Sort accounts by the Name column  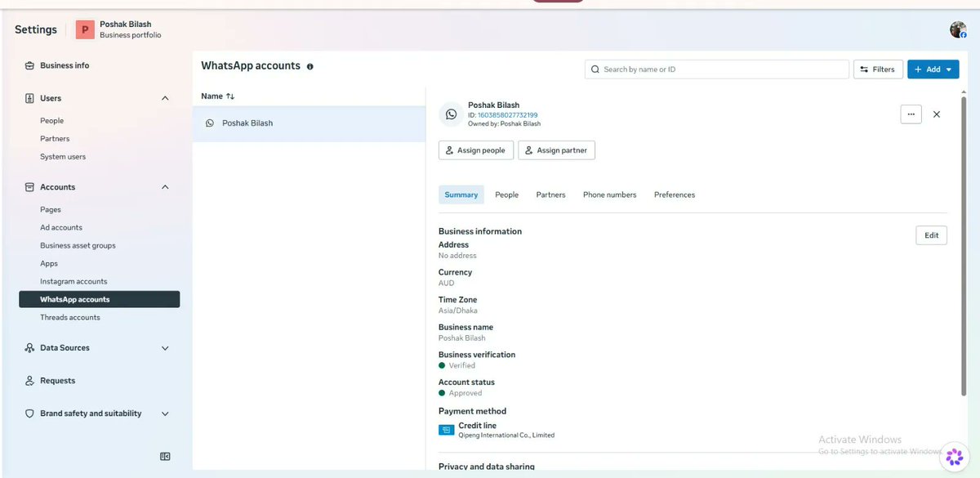pos(218,96)
